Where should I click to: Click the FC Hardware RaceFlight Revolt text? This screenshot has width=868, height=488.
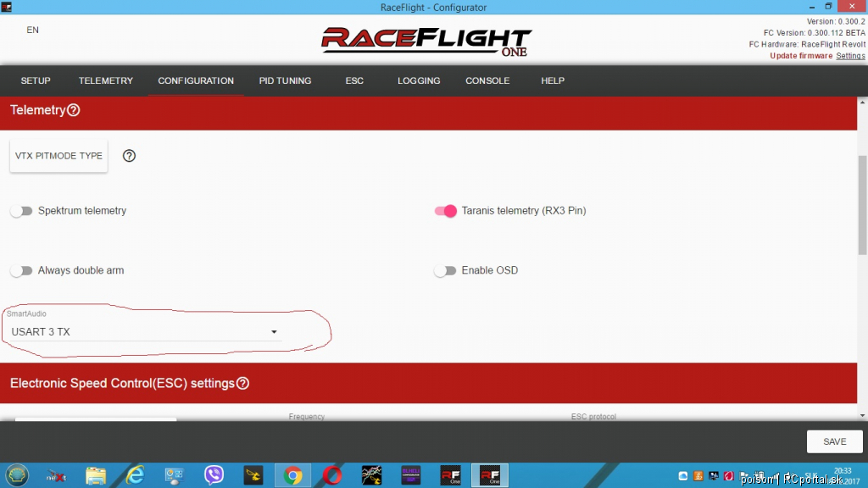(x=807, y=44)
